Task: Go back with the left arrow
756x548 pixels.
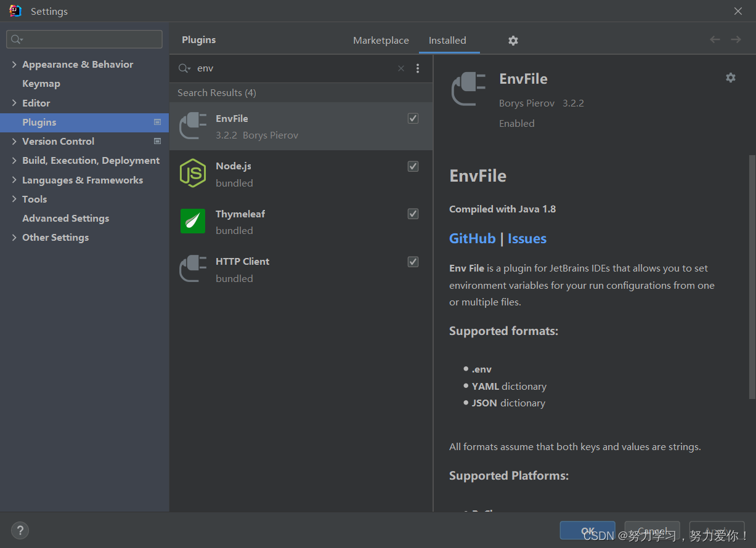Action: (x=715, y=39)
